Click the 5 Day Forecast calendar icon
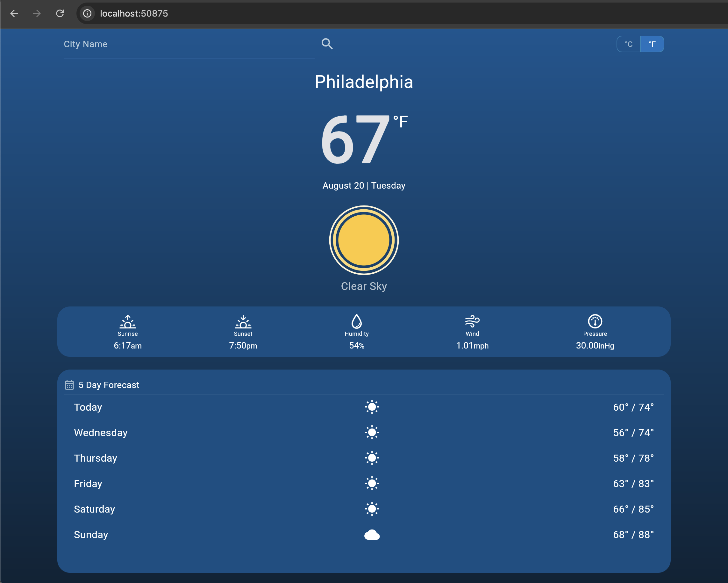Image resolution: width=728 pixels, height=583 pixels. (x=69, y=385)
